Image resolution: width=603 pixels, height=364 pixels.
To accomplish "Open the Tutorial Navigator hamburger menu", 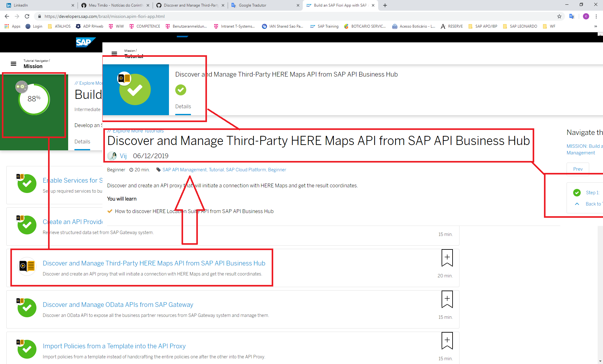I will [14, 63].
